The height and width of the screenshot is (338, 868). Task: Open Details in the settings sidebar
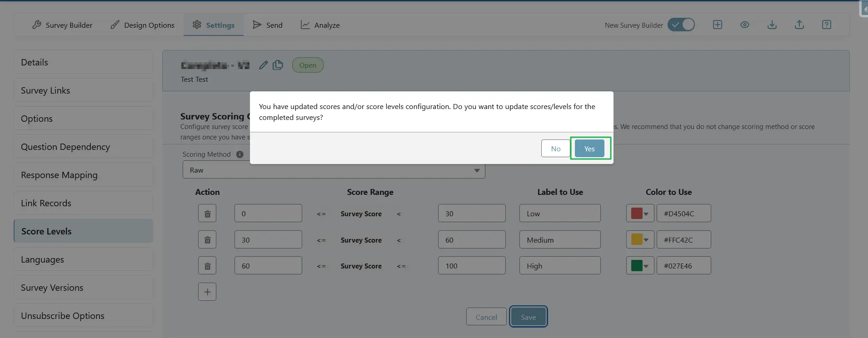[84, 62]
